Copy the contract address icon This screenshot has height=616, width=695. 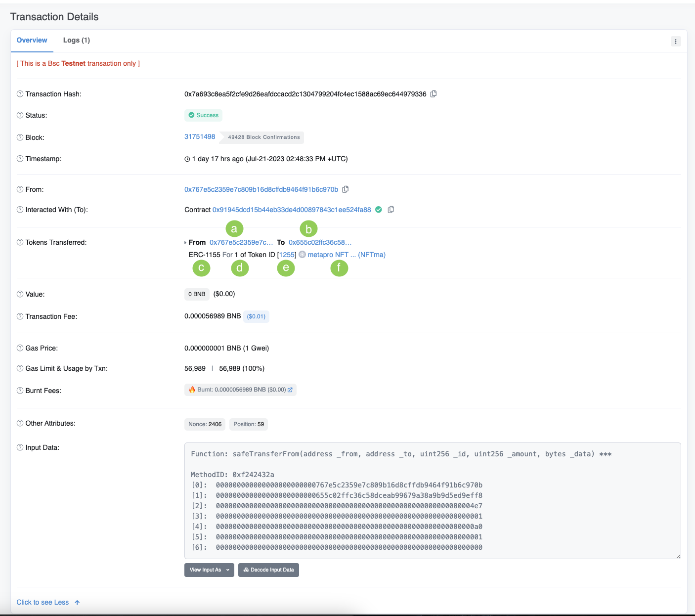[391, 210]
